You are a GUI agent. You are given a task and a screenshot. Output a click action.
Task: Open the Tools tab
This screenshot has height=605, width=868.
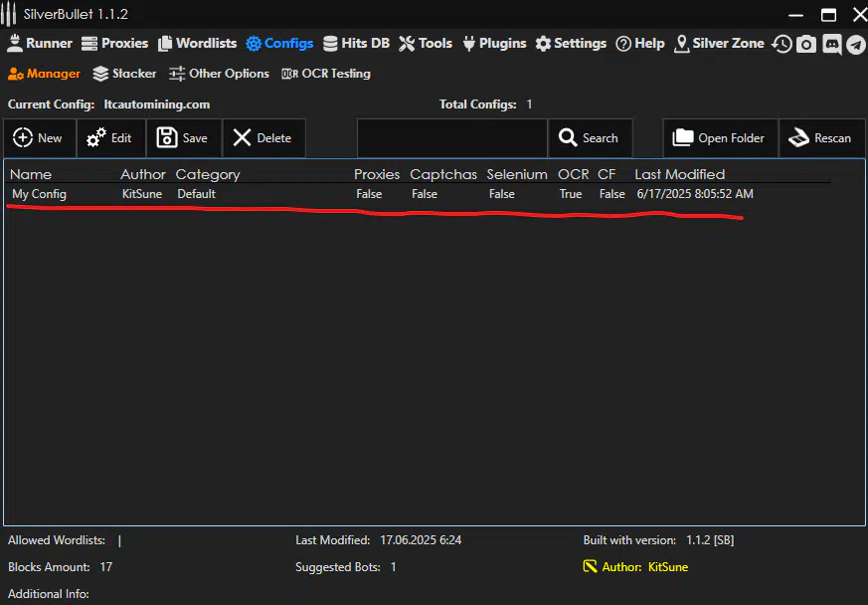pos(426,43)
